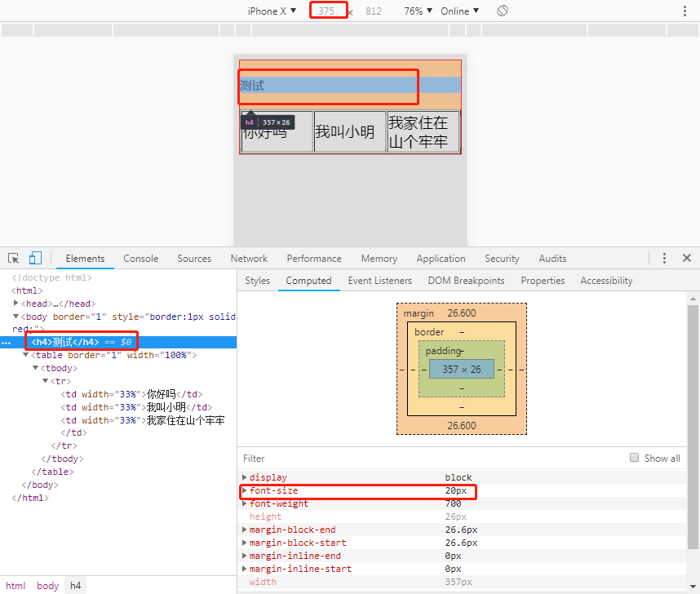Click the rotate device orientation icon
This screenshot has width=700, height=594.
503,11
